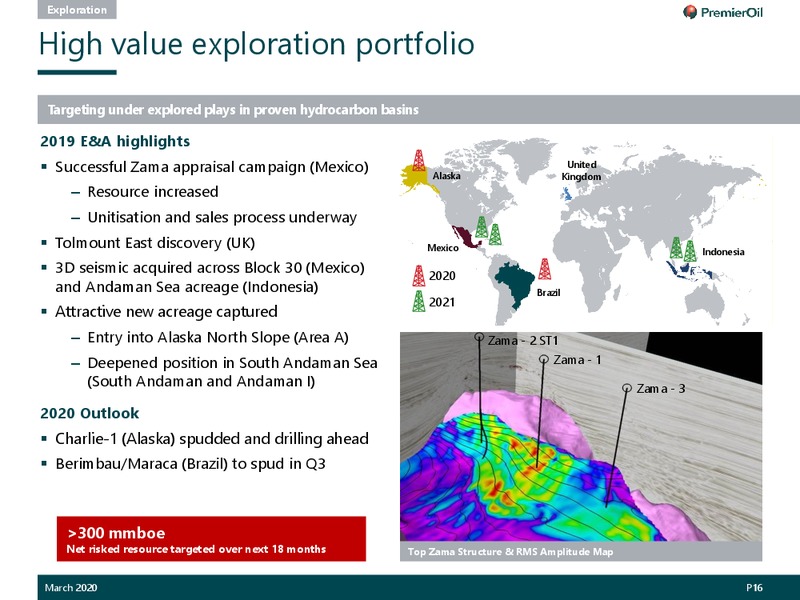Click the highlighted Brazil country on map

click(514, 283)
